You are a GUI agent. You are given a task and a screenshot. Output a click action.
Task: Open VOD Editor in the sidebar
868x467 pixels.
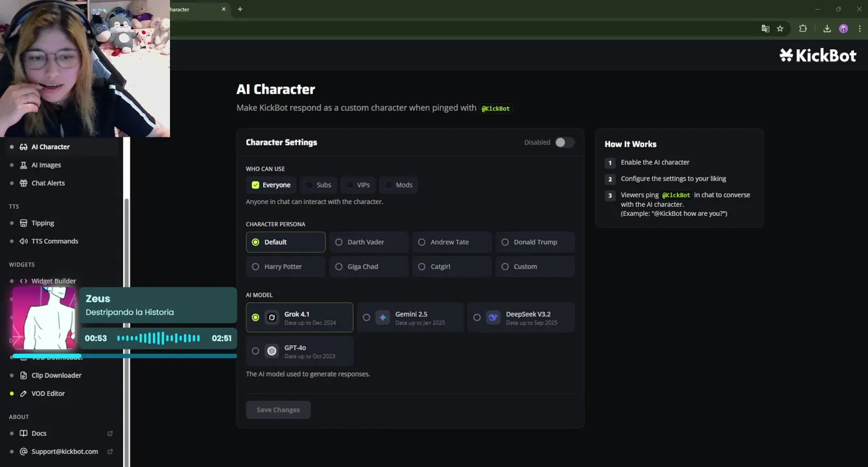click(48, 394)
